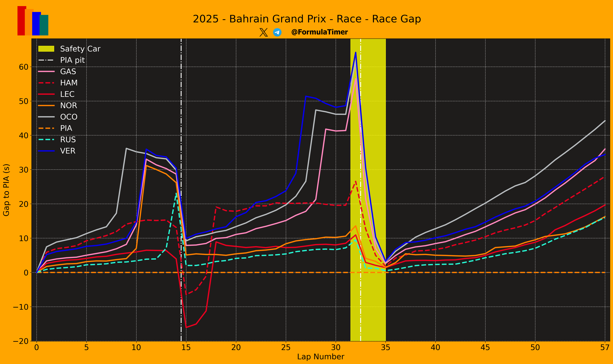This screenshot has width=613, height=364.
Task: Click the 60 tick on y-axis
Action: 23,67
